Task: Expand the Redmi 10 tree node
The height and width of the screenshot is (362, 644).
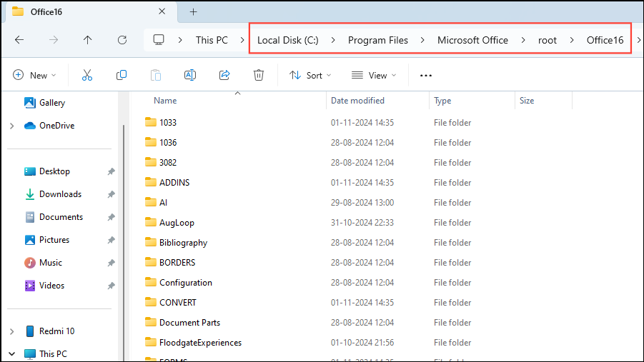Action: 12,331
